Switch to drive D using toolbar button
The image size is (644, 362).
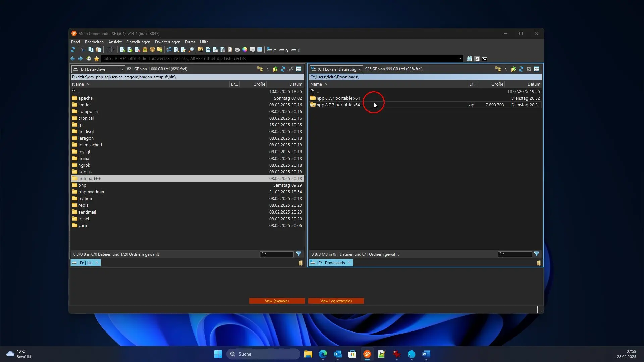click(x=284, y=50)
